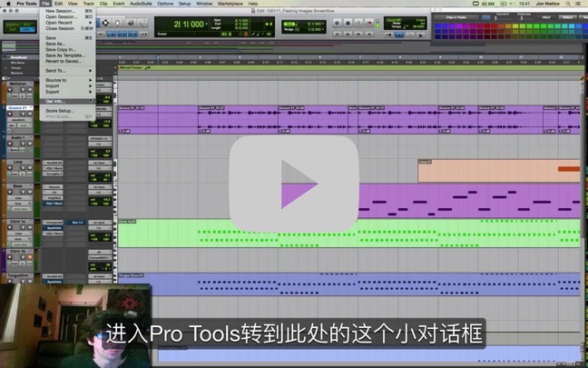Viewport: 588px width, 368px height.
Task: Click Return to Zero transport button
Action: [338, 34]
